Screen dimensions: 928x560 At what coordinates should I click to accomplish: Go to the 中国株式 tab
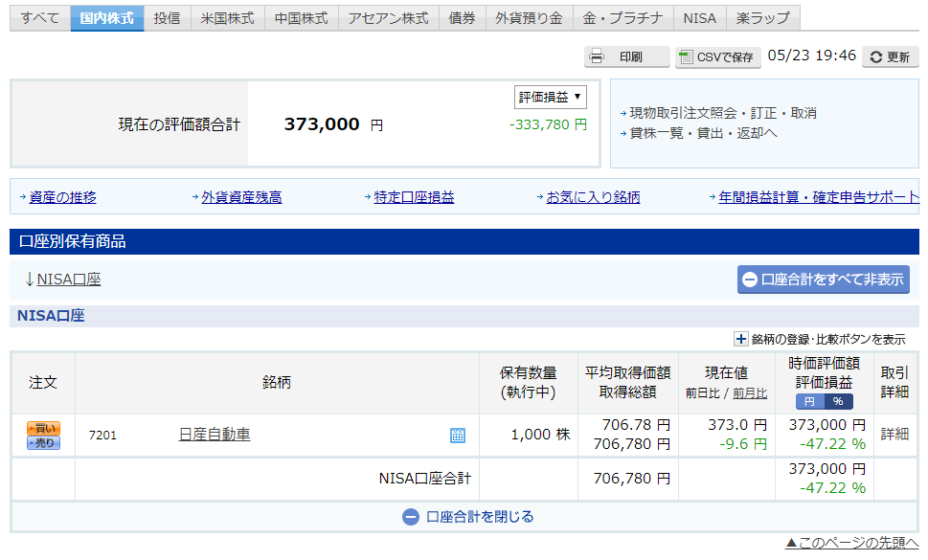pyautogui.click(x=302, y=18)
